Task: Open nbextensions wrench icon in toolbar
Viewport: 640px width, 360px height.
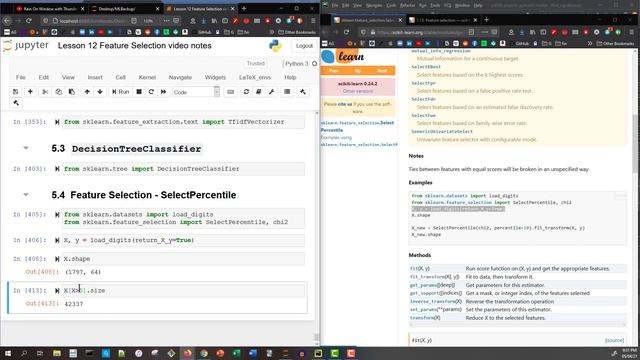Action: [x=271, y=92]
